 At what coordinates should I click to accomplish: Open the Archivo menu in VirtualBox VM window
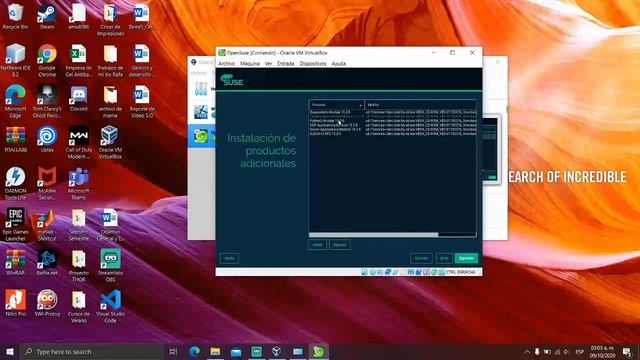(x=227, y=64)
